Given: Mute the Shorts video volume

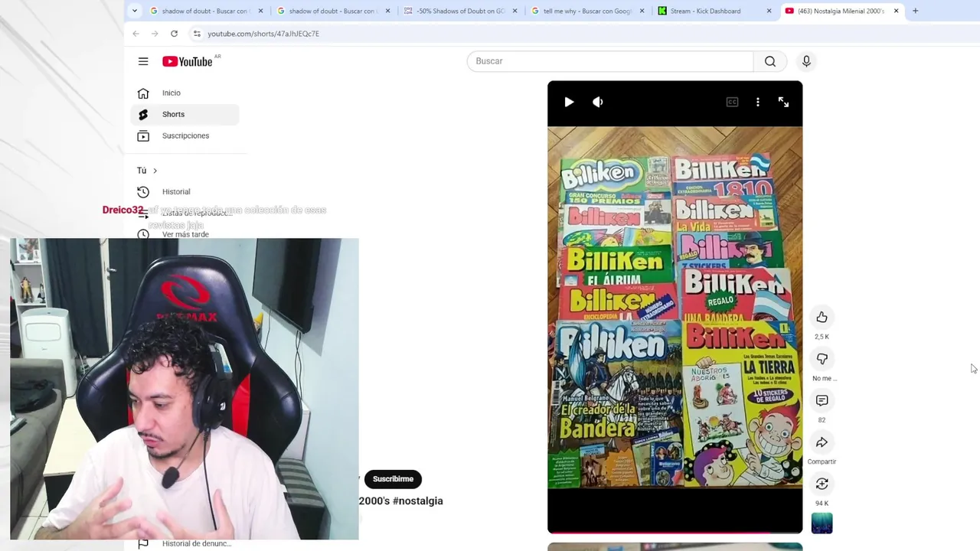Looking at the screenshot, I should tap(598, 102).
